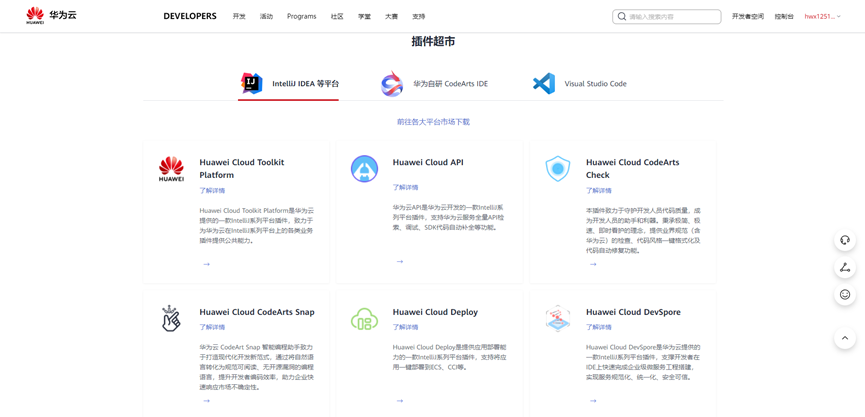Click the back-to-top arrow button
The image size is (865, 417).
coord(845,337)
